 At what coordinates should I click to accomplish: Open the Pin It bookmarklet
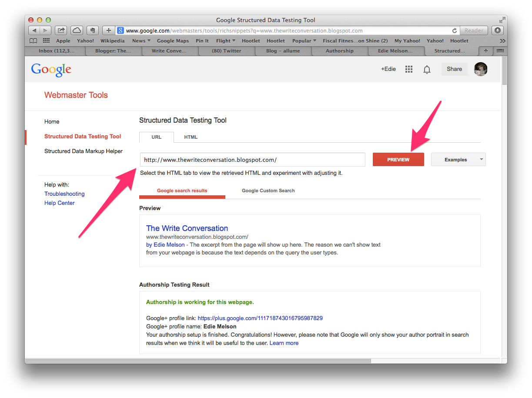click(x=202, y=41)
